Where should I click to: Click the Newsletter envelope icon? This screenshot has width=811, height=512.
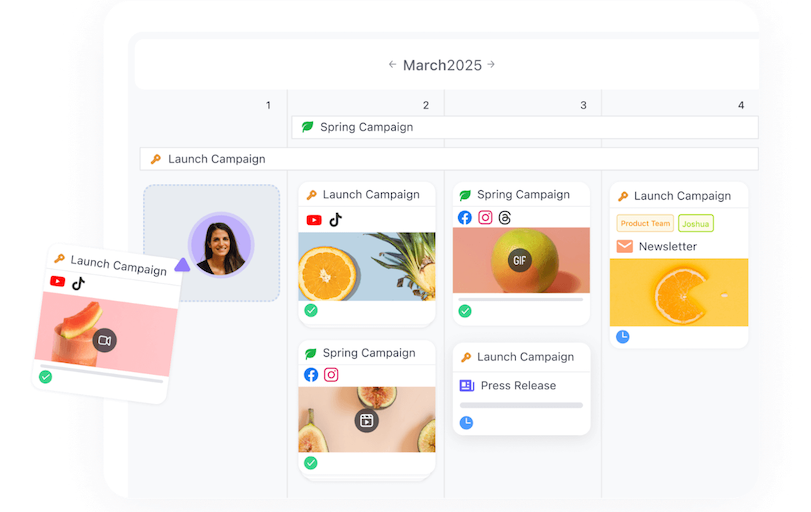point(625,246)
